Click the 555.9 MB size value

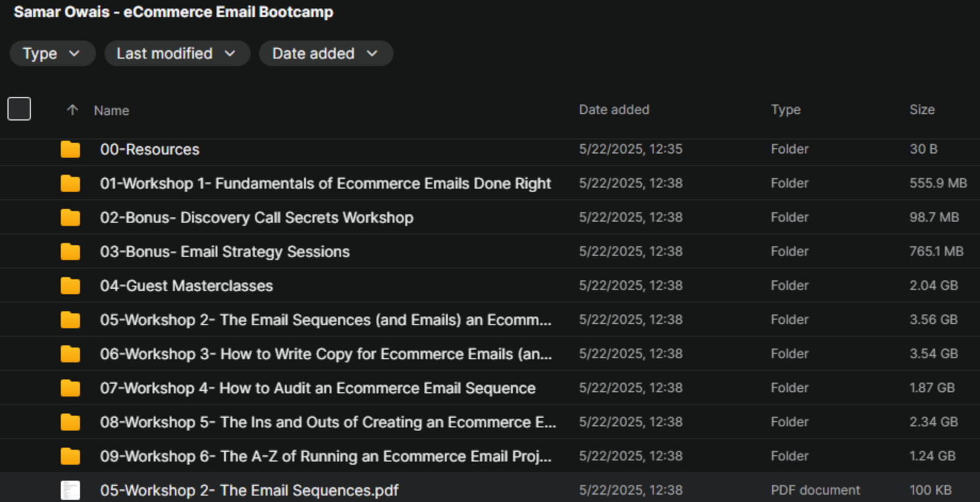pyautogui.click(x=938, y=183)
